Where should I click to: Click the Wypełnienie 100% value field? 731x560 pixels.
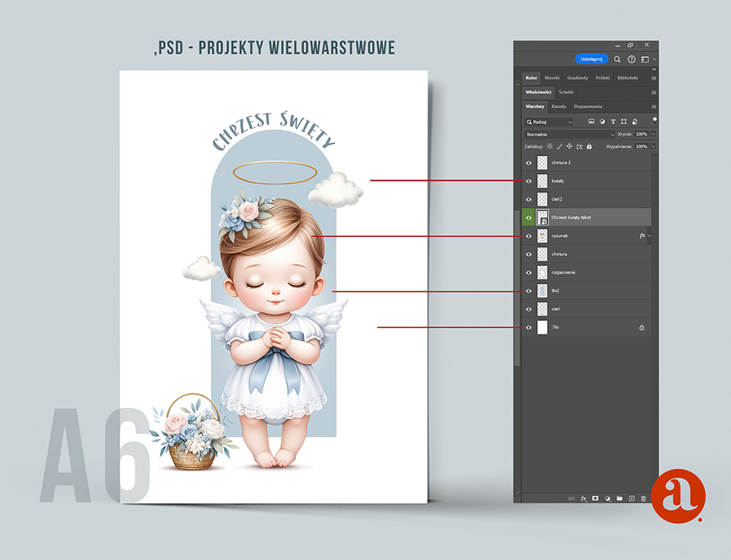click(x=642, y=146)
